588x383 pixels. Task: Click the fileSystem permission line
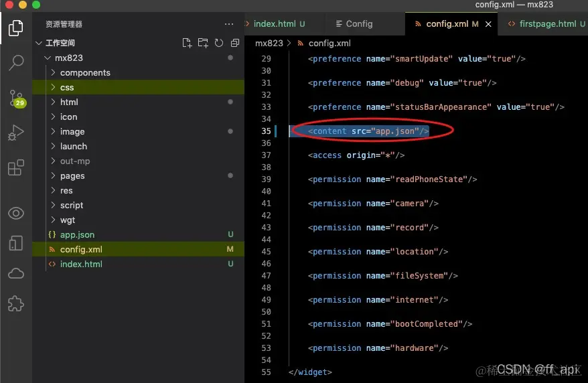[382, 276]
